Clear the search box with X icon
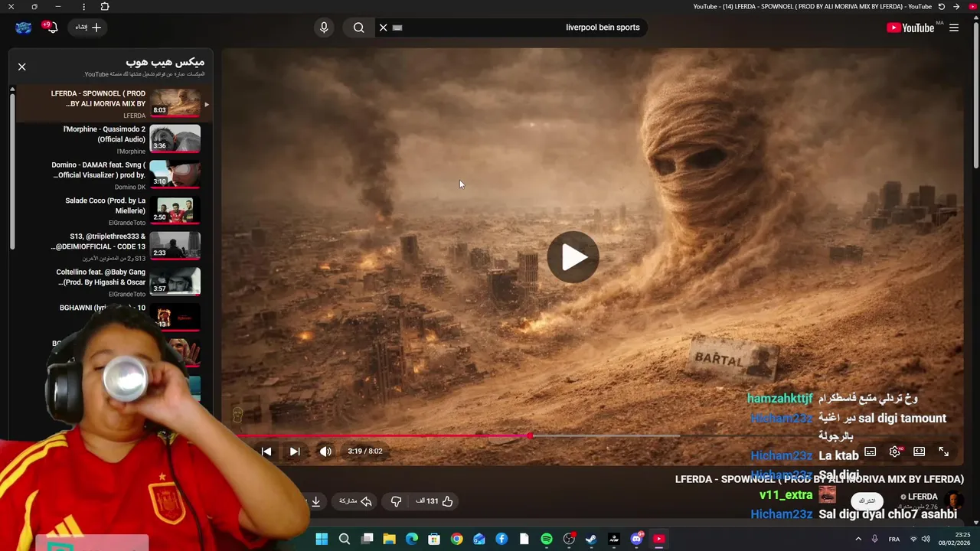 point(384,28)
